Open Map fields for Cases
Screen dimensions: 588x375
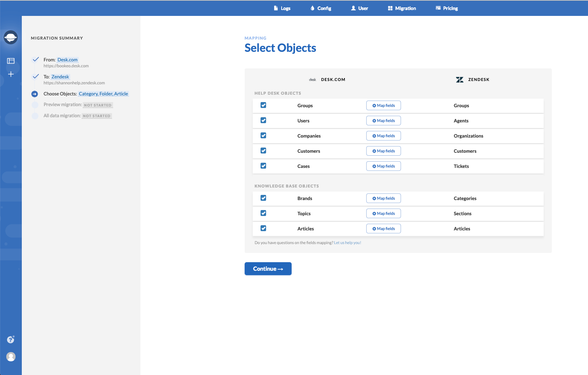point(384,166)
